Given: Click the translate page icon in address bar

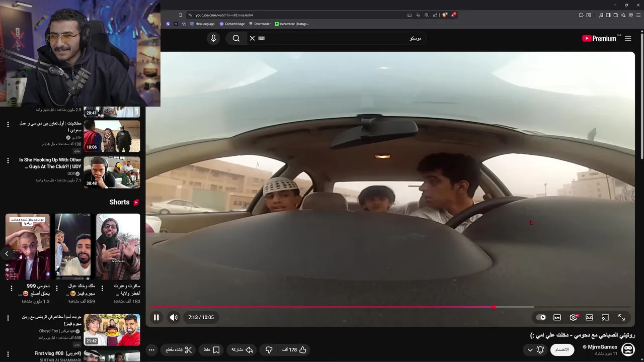Looking at the screenshot, I should pos(418,15).
